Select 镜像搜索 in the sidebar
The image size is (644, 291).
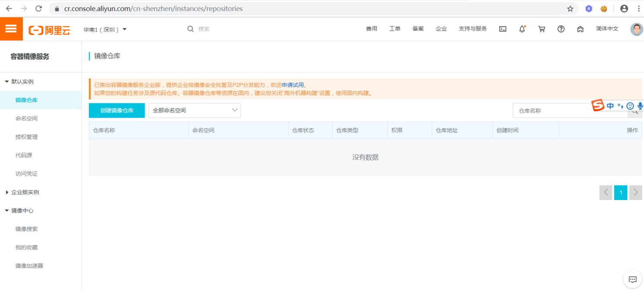[x=26, y=228]
